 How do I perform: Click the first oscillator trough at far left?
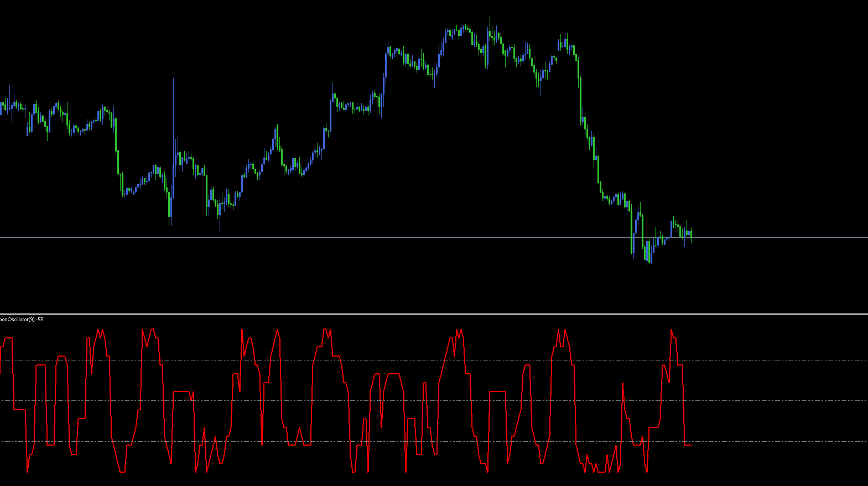pyautogui.click(x=27, y=471)
